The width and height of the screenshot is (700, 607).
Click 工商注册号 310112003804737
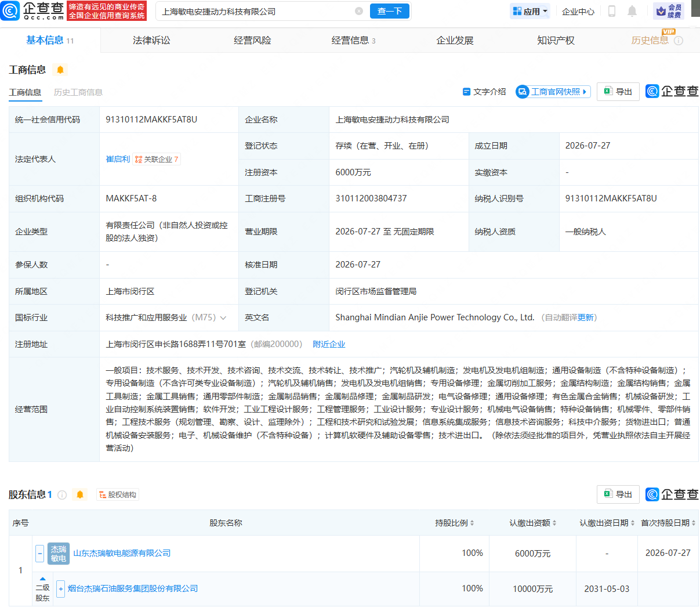[371, 198]
